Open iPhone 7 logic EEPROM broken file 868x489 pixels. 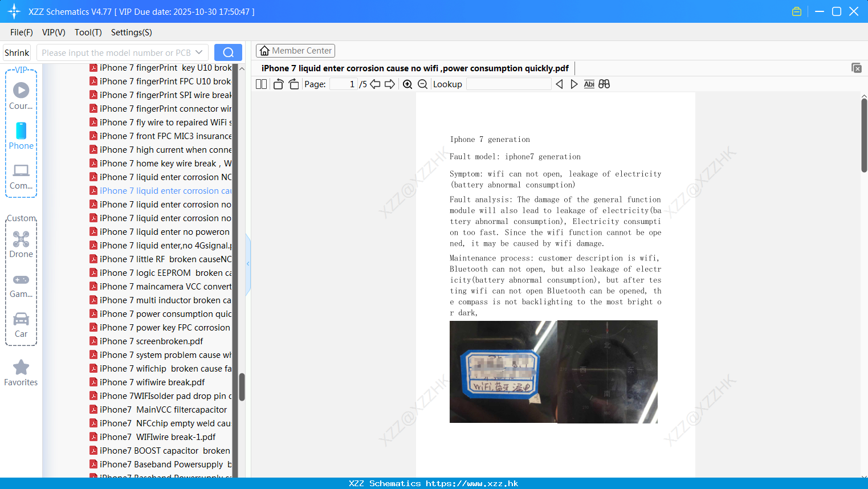pos(161,273)
